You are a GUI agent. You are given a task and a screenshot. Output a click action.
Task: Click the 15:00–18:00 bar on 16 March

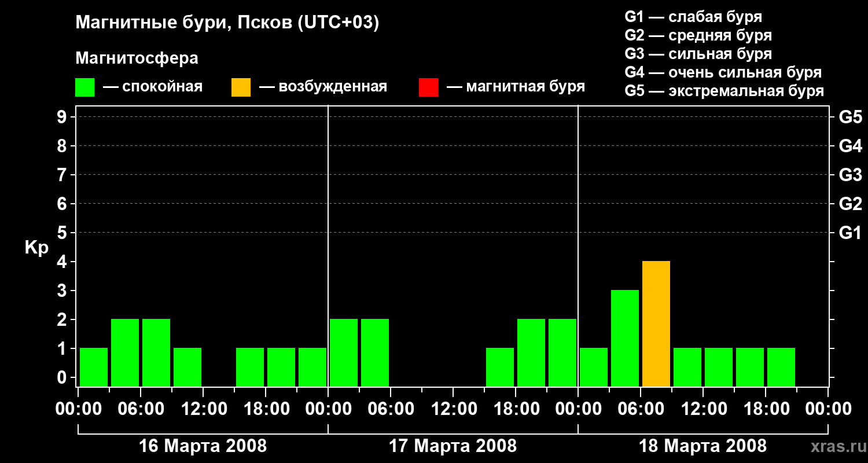point(250,368)
